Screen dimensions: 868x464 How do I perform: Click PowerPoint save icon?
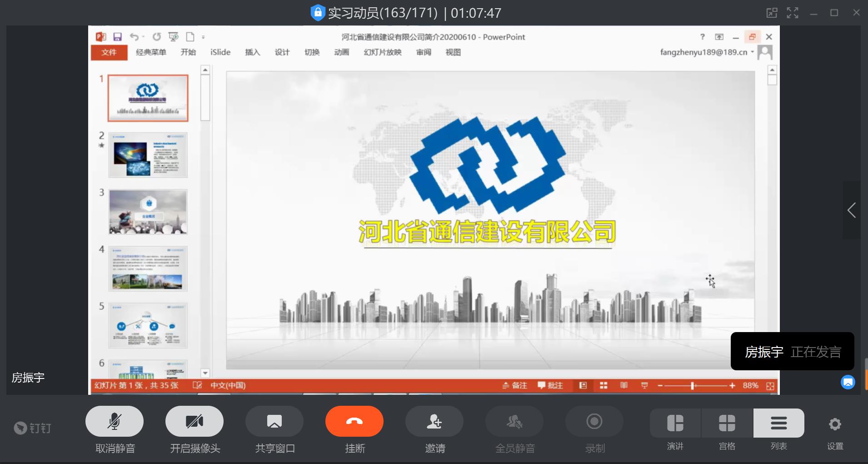[118, 37]
